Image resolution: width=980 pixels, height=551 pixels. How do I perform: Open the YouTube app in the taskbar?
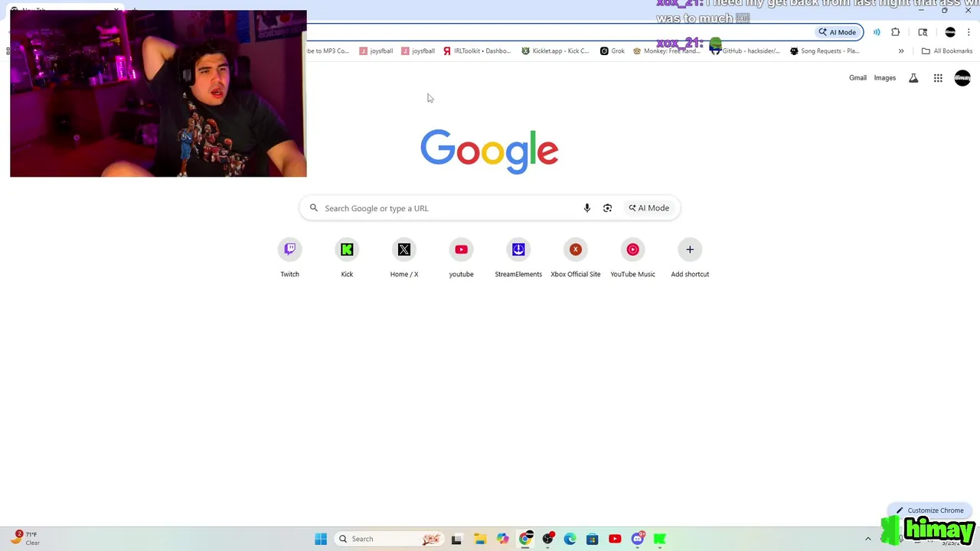[x=615, y=539]
